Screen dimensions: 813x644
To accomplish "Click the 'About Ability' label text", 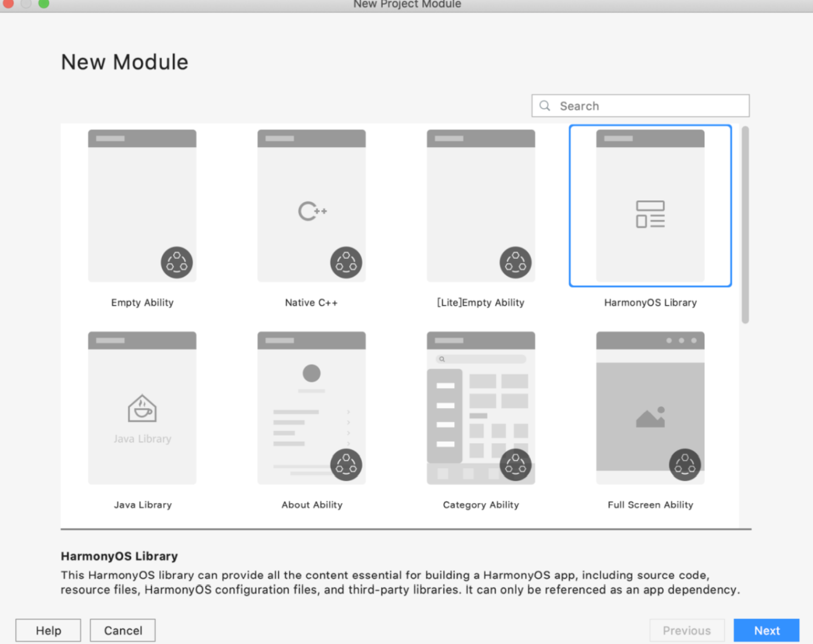I will (312, 505).
